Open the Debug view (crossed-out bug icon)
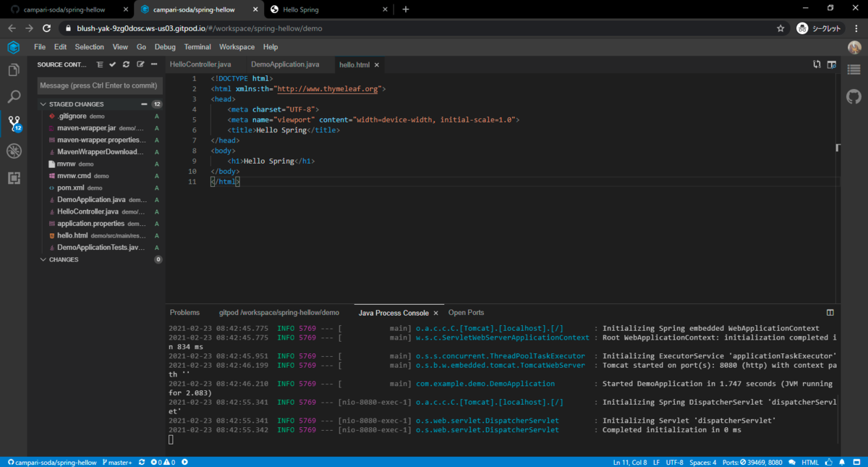 tap(14, 151)
